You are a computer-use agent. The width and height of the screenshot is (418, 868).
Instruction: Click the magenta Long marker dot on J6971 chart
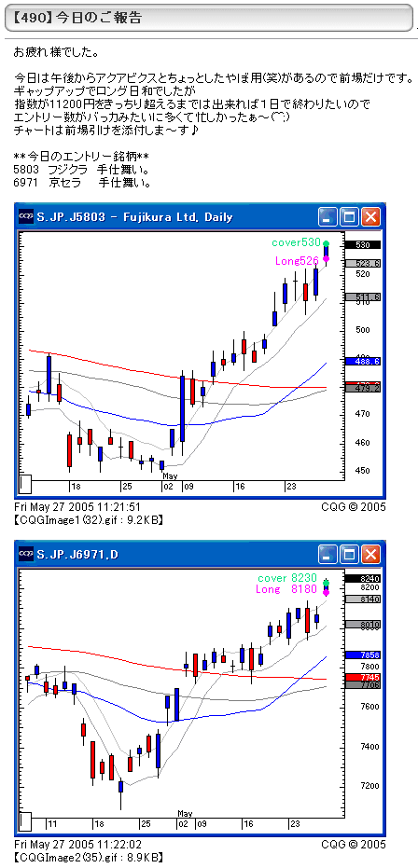pos(326,592)
